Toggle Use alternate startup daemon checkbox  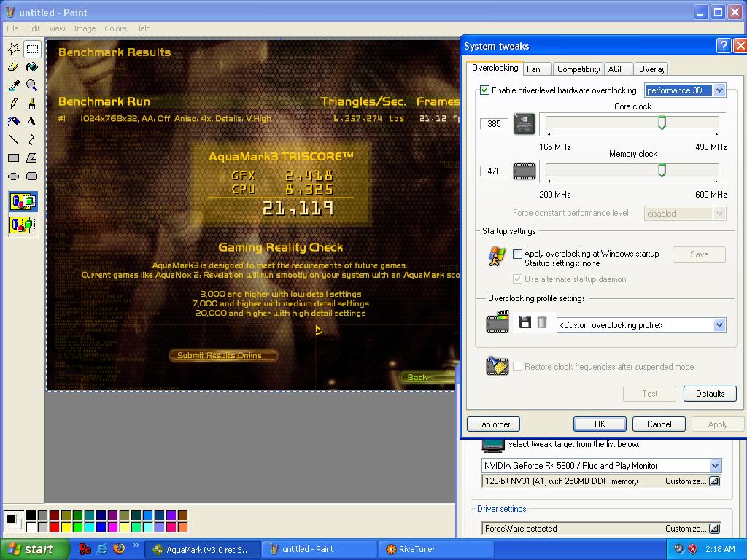(517, 279)
